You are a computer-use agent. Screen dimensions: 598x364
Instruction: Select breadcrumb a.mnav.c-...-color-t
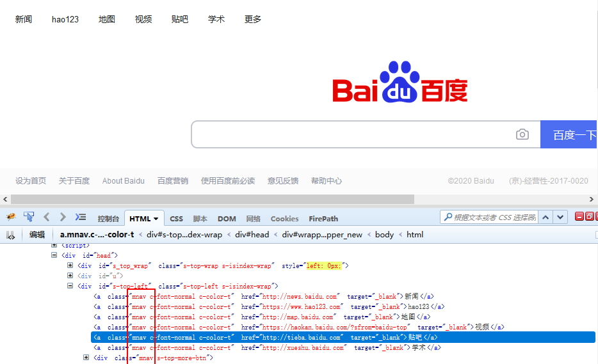97,235
